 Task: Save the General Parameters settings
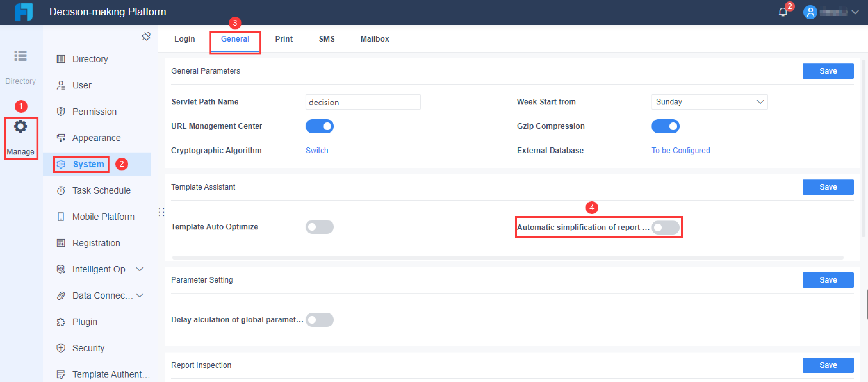point(828,71)
